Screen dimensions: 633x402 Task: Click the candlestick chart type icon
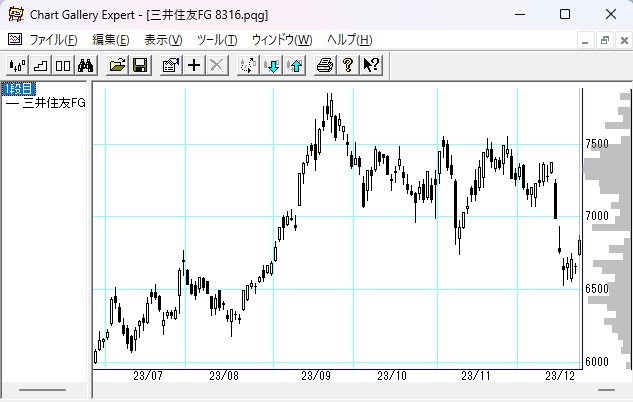(x=17, y=65)
